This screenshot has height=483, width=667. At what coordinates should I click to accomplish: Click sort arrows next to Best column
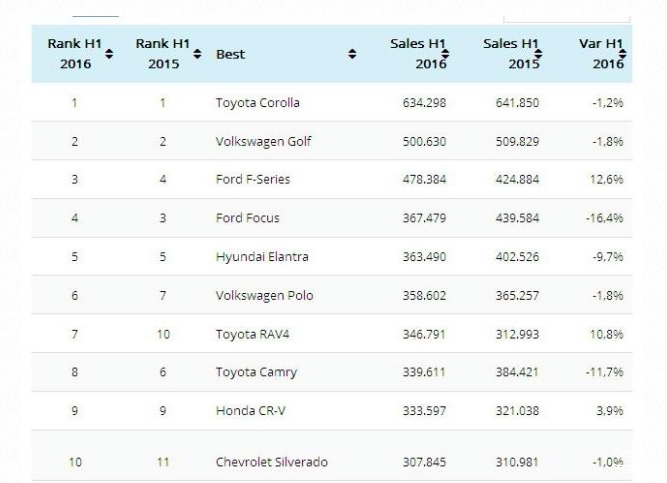pos(352,54)
